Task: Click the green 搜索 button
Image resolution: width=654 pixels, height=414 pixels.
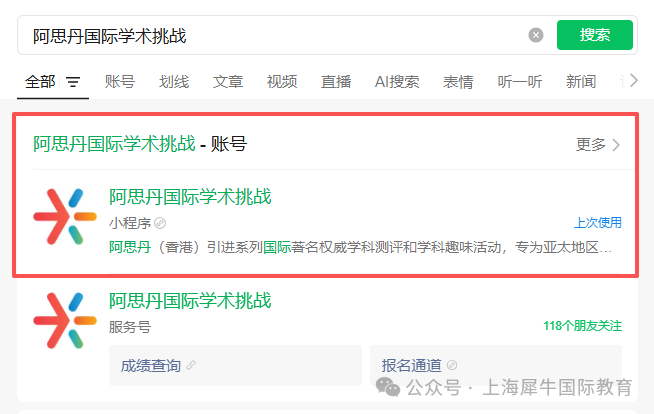Action: [x=595, y=35]
